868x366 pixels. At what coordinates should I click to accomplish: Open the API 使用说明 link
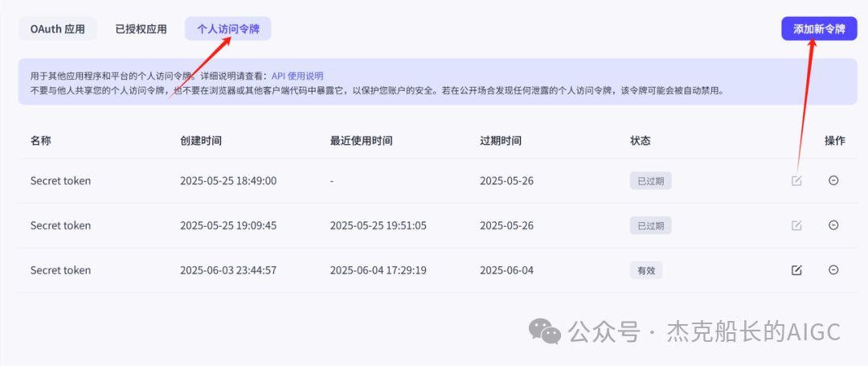[297, 76]
